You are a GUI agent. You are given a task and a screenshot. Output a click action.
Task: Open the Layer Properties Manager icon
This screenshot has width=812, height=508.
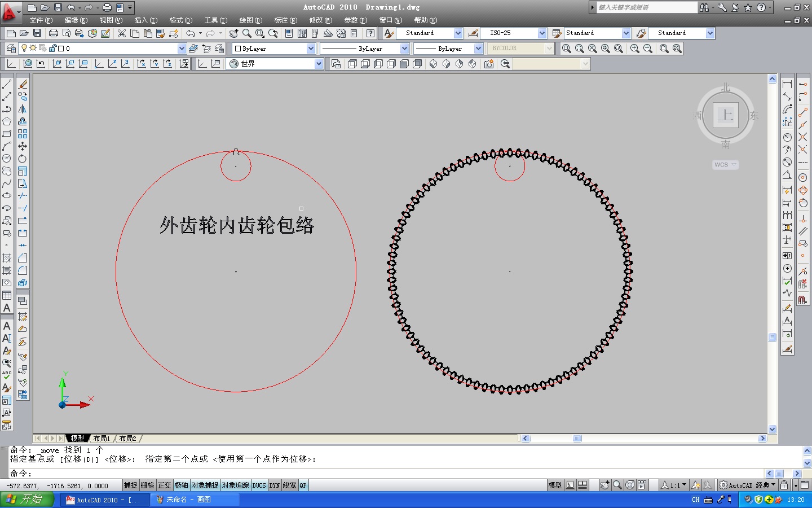pos(11,49)
